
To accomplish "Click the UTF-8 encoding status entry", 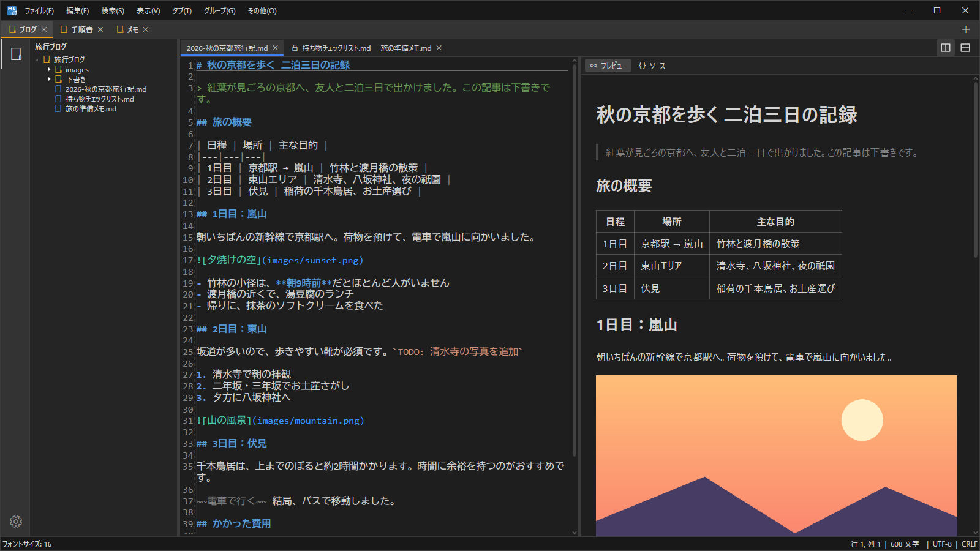I will click(x=942, y=544).
